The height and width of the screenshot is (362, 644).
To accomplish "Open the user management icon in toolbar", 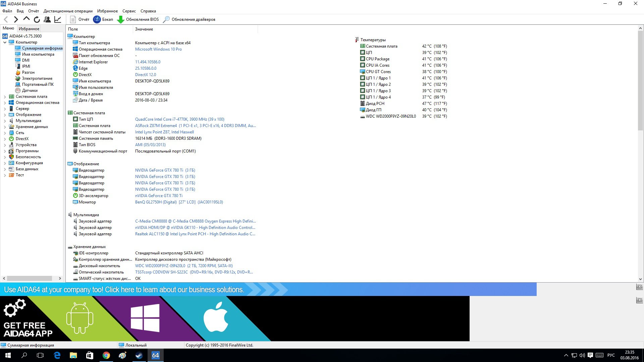I will coord(47,19).
